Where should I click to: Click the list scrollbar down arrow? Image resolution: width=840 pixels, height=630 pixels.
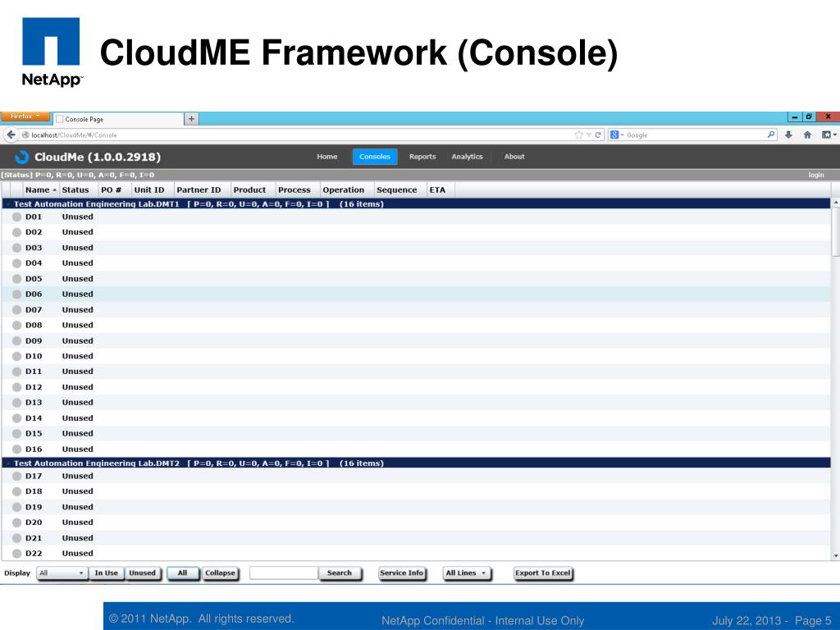835,556
